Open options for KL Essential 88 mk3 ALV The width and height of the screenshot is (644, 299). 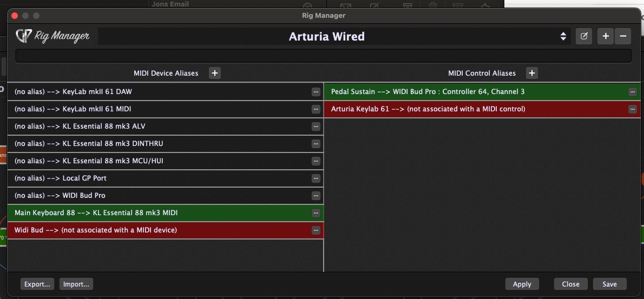pos(316,127)
